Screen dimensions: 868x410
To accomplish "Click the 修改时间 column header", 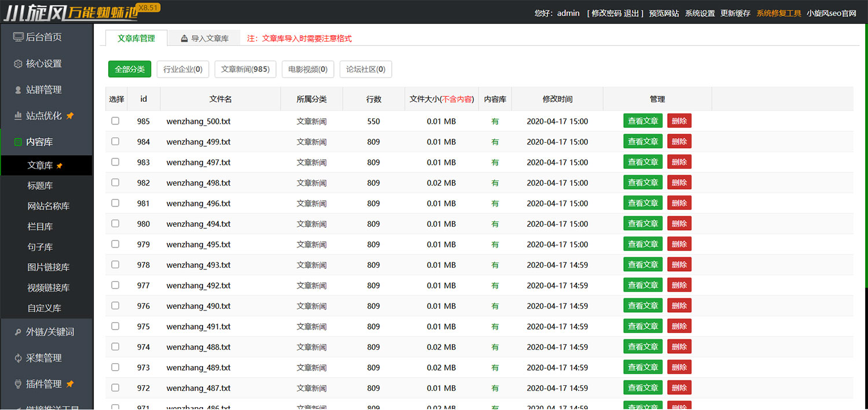I will tap(557, 99).
